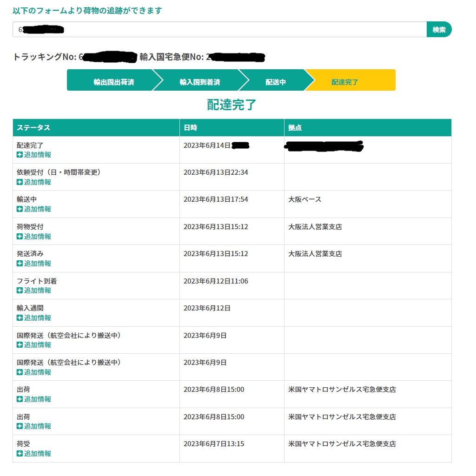Click the plus icon under フライト到着 status
Image resolution: width=476 pixels, height=476 pixels.
pyautogui.click(x=20, y=291)
